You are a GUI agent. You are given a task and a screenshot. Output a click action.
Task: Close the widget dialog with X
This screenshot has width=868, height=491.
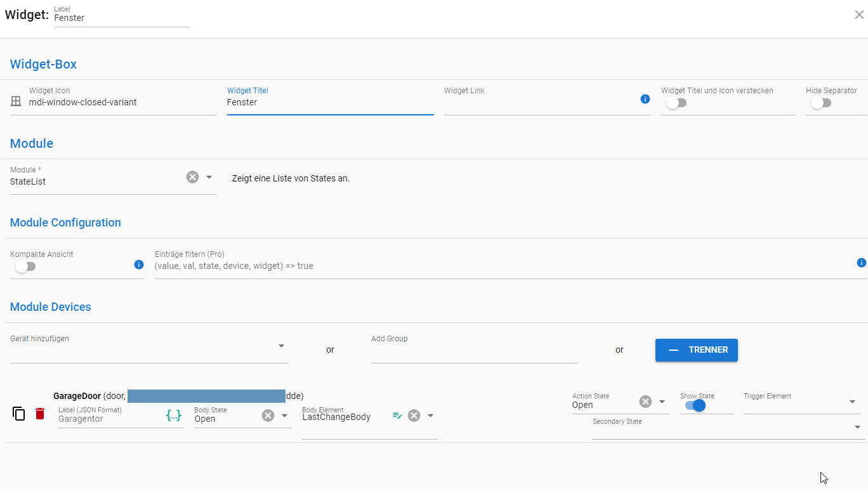[x=859, y=15]
